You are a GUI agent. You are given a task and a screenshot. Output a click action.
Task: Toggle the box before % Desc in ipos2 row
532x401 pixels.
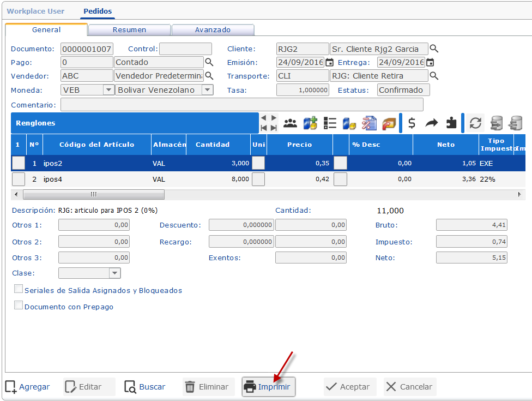pos(340,163)
